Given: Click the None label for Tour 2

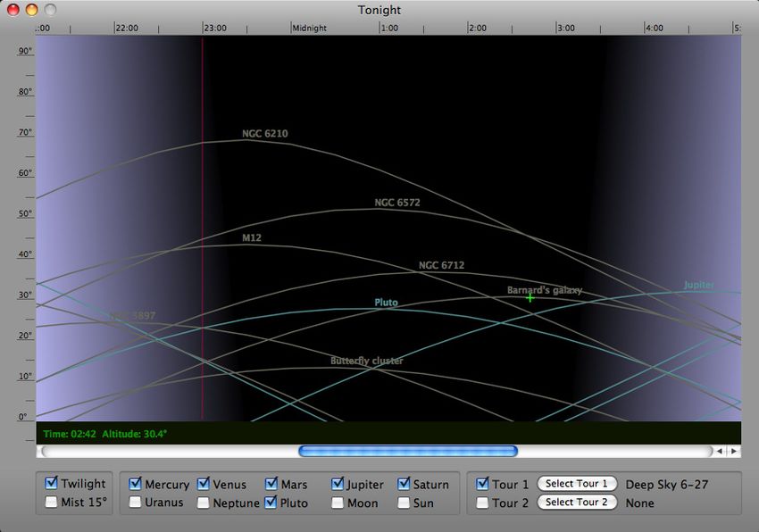Looking at the screenshot, I should [639, 503].
